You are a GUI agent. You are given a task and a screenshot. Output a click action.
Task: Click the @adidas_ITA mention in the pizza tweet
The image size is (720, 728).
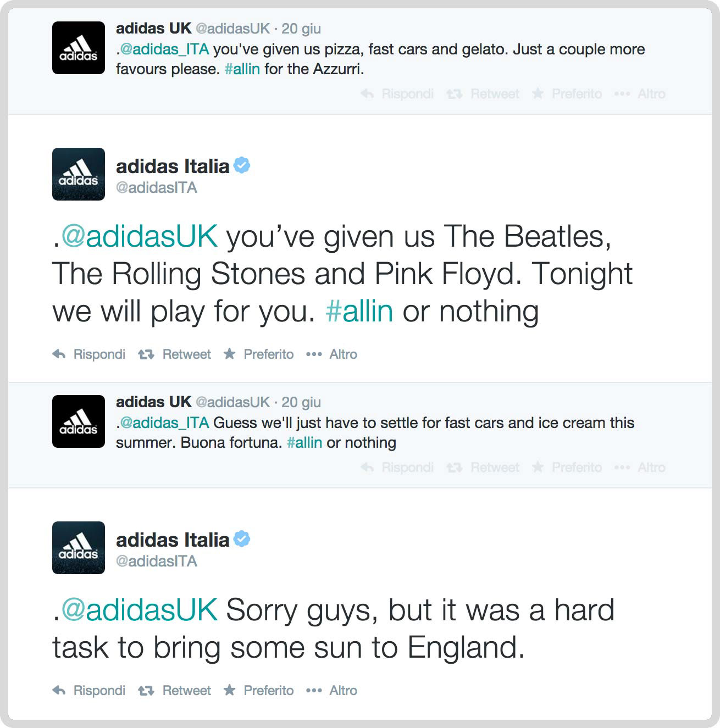point(164,49)
